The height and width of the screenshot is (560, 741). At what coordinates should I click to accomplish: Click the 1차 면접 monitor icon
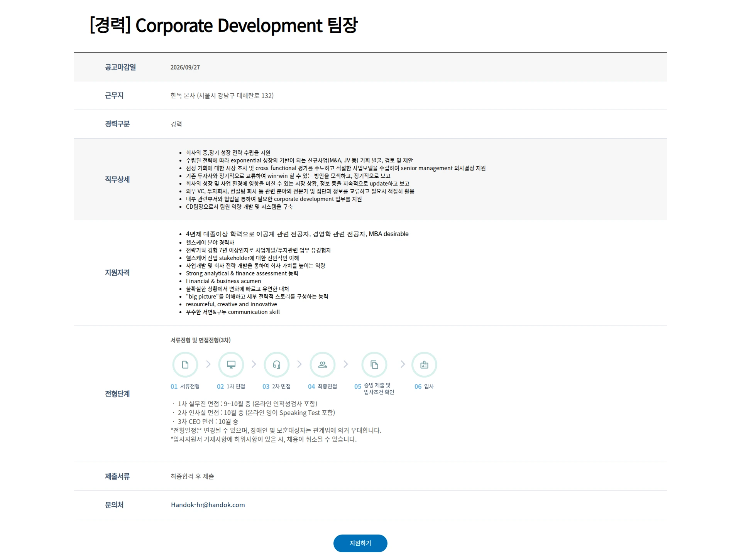[231, 364]
